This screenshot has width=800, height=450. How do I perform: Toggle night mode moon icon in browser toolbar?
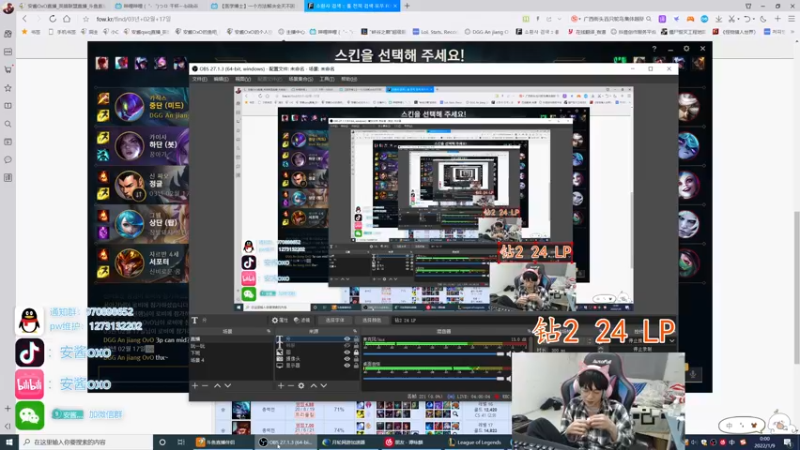[x=763, y=19]
